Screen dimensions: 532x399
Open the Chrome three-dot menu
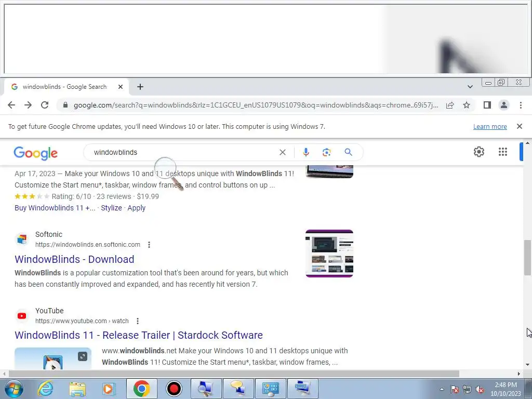coord(521,105)
